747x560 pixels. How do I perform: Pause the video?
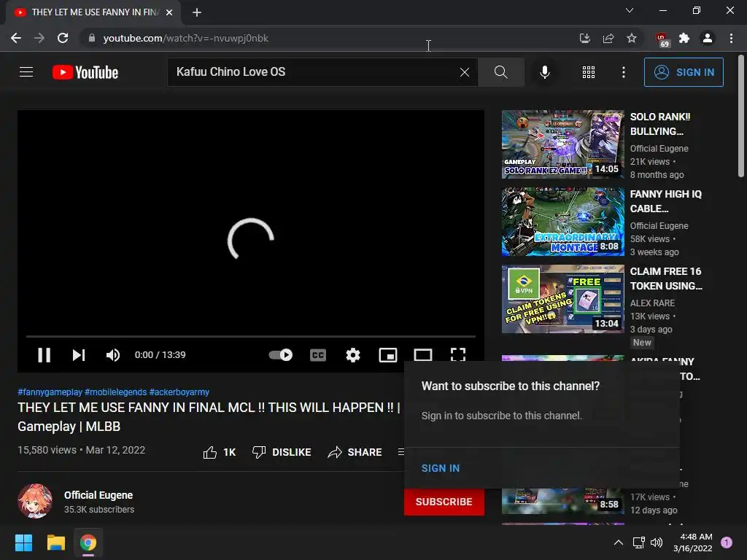coord(44,355)
